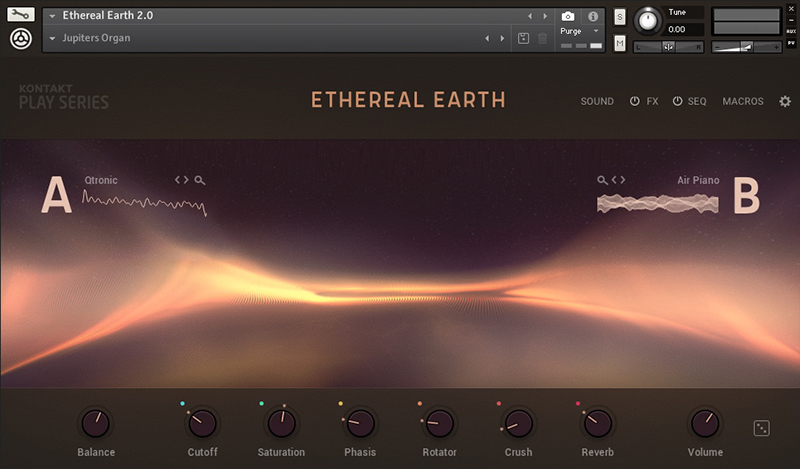Toggle the FX power button
Image resolution: width=800 pixels, height=469 pixels.
(634, 101)
